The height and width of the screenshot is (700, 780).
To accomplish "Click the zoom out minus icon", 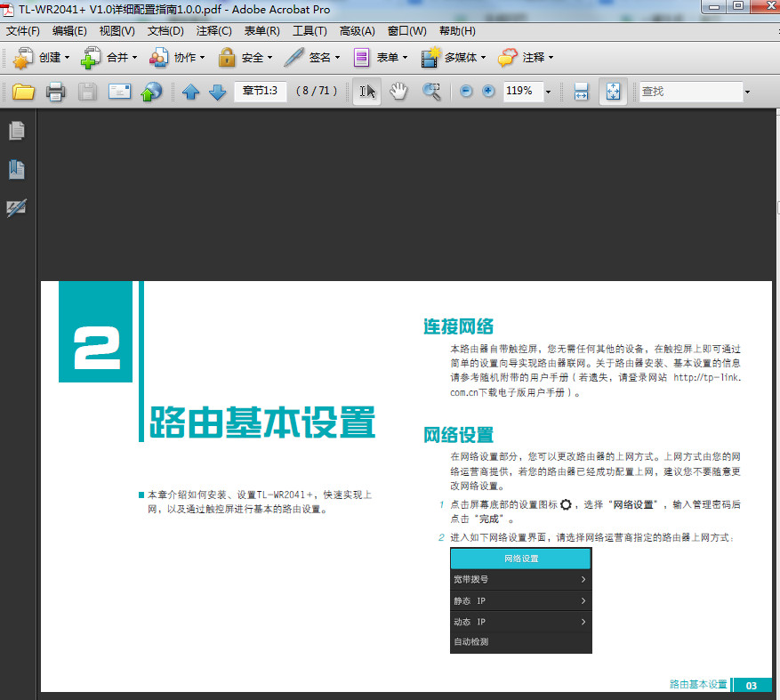I will point(464,91).
